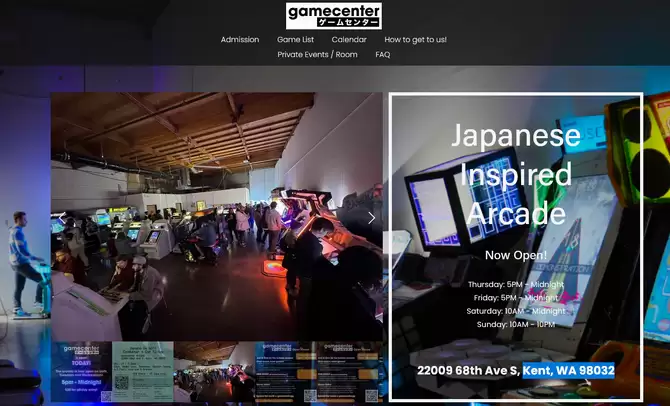Open the Admission page
The image size is (670, 406).
pos(240,40)
